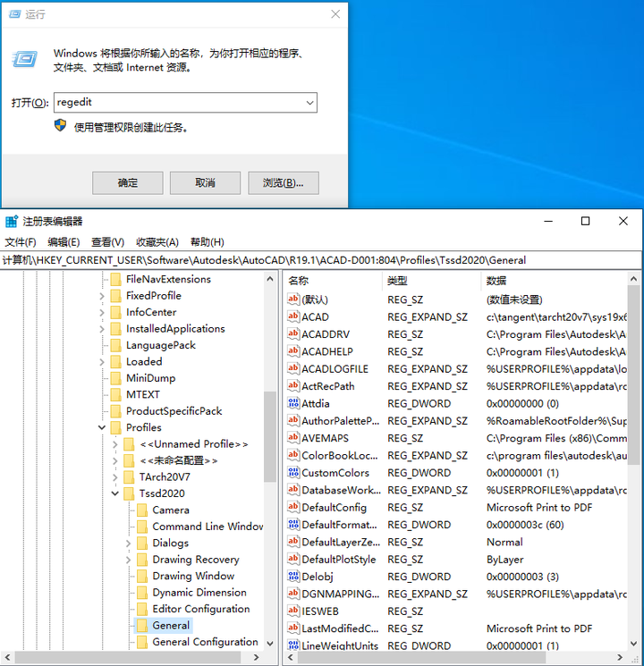644x666 pixels.
Task: Click 浏览(B)... in the Run dialog
Action: (284, 183)
